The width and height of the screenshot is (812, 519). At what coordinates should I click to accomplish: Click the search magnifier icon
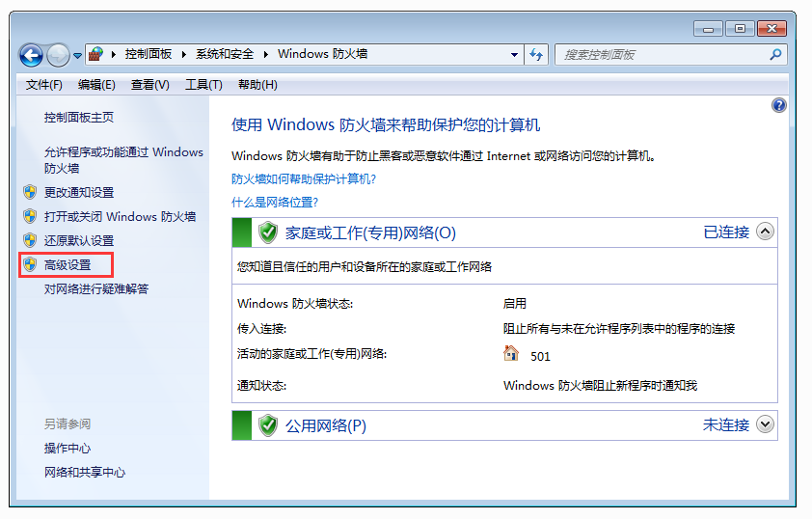(775, 54)
